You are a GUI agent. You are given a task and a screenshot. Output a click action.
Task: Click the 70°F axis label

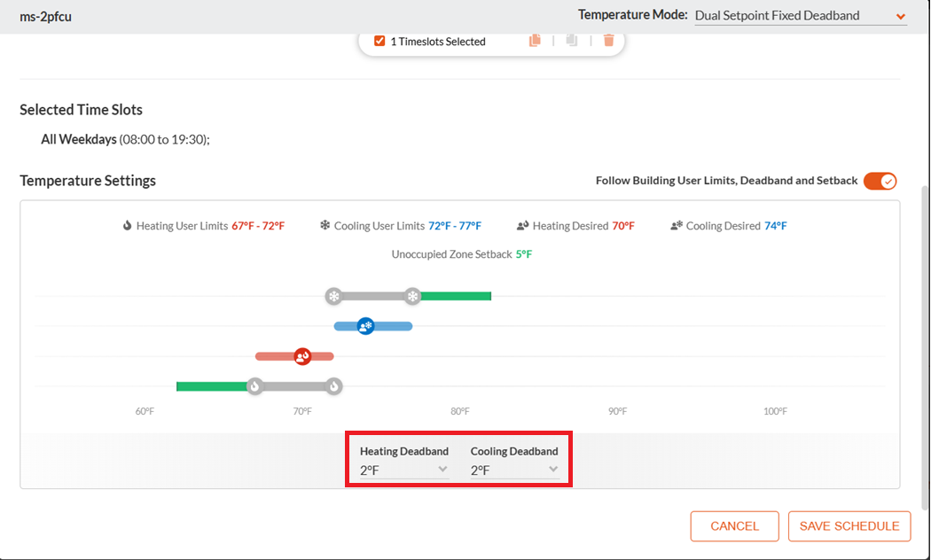[302, 411]
